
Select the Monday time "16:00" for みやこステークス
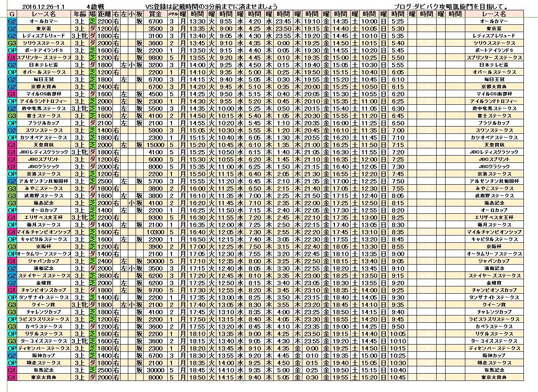pos(198,188)
